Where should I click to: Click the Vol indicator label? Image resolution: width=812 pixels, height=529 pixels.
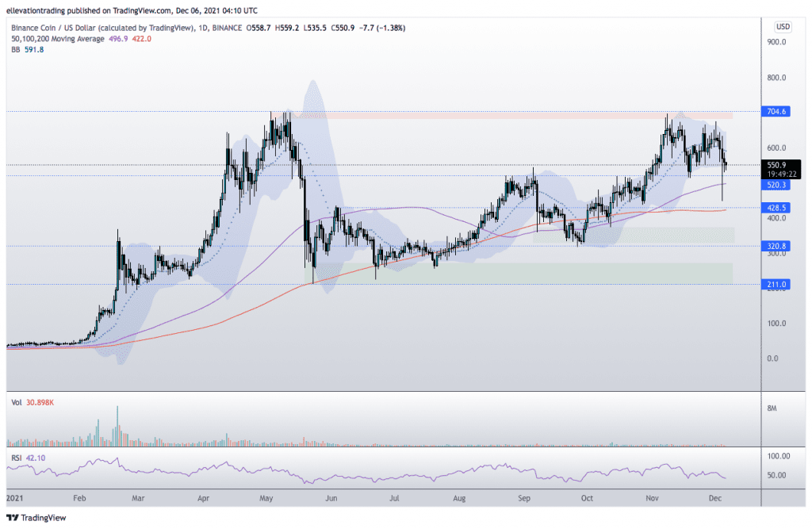click(17, 403)
